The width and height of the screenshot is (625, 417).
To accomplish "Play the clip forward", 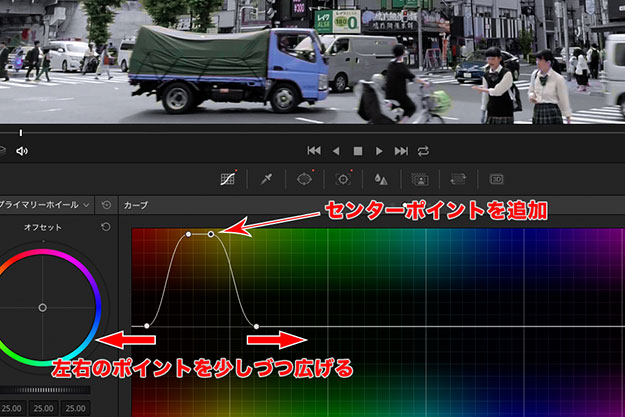I will (x=379, y=151).
